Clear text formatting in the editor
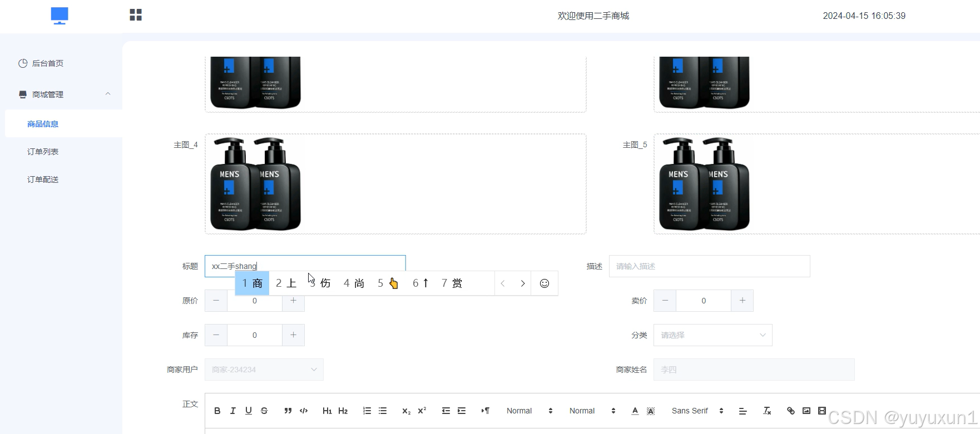The height and width of the screenshot is (434, 980). [767, 411]
